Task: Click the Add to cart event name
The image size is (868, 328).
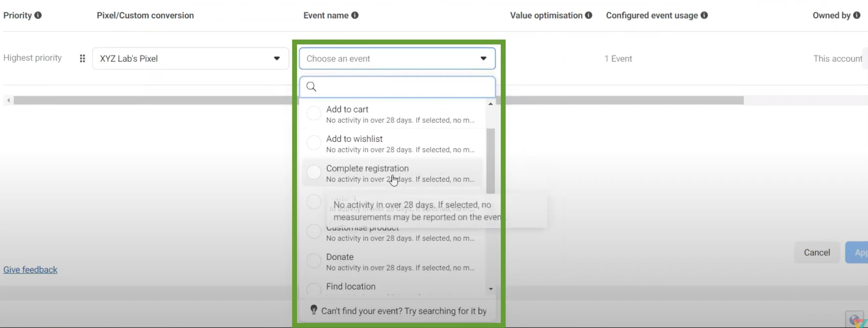Action: coord(347,109)
